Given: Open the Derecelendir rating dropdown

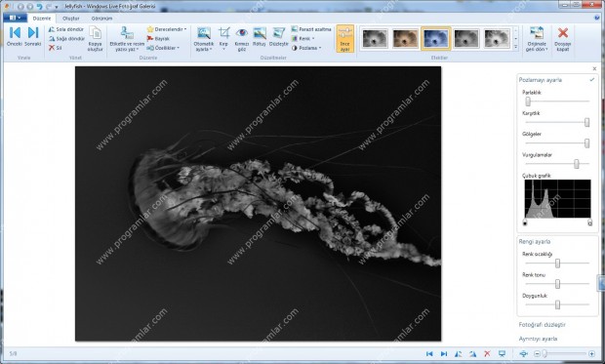Looking at the screenshot, I should click(x=167, y=29).
